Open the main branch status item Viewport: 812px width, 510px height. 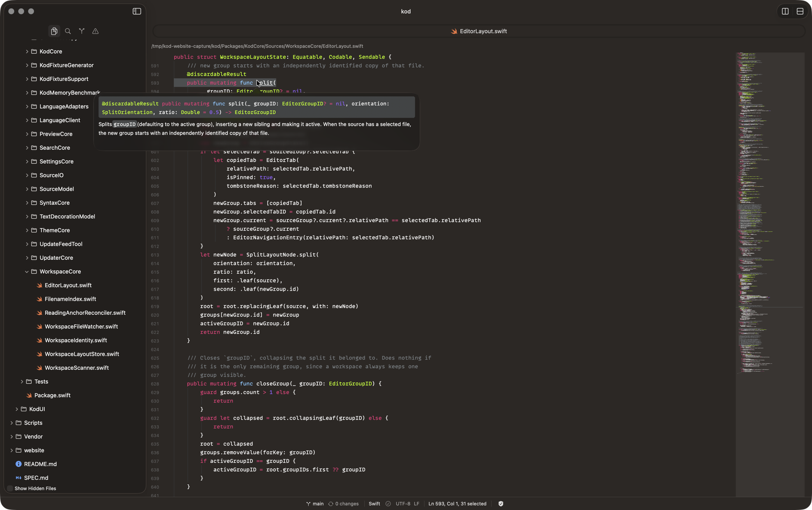tap(315, 504)
